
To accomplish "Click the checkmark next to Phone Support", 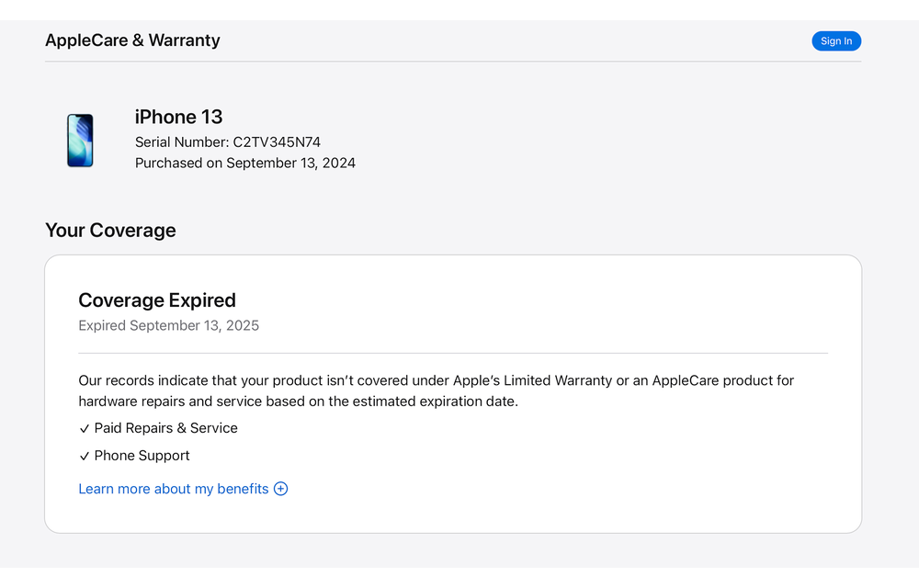I will 85,457.
